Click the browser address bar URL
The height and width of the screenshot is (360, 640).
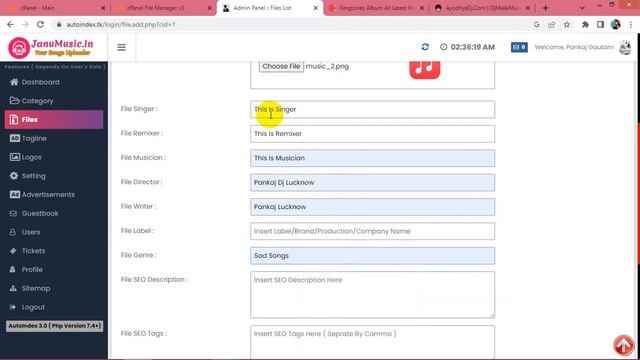click(x=121, y=24)
